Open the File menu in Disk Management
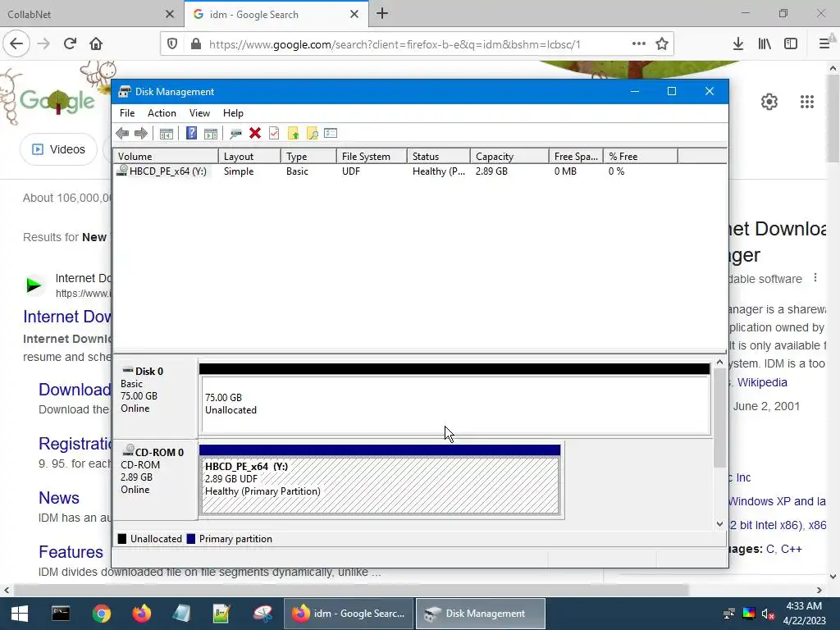This screenshot has height=630, width=840. (x=127, y=113)
